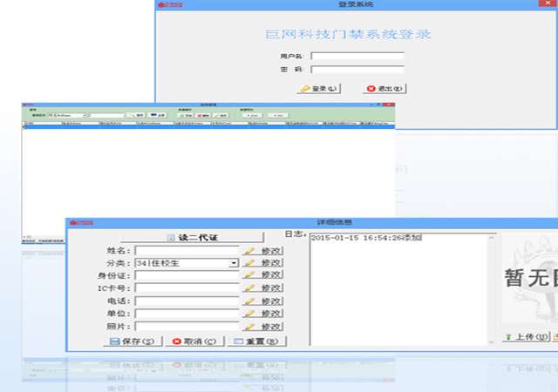Click the 重置 reset button
Viewport: 558px width, 392px height.
[258, 341]
